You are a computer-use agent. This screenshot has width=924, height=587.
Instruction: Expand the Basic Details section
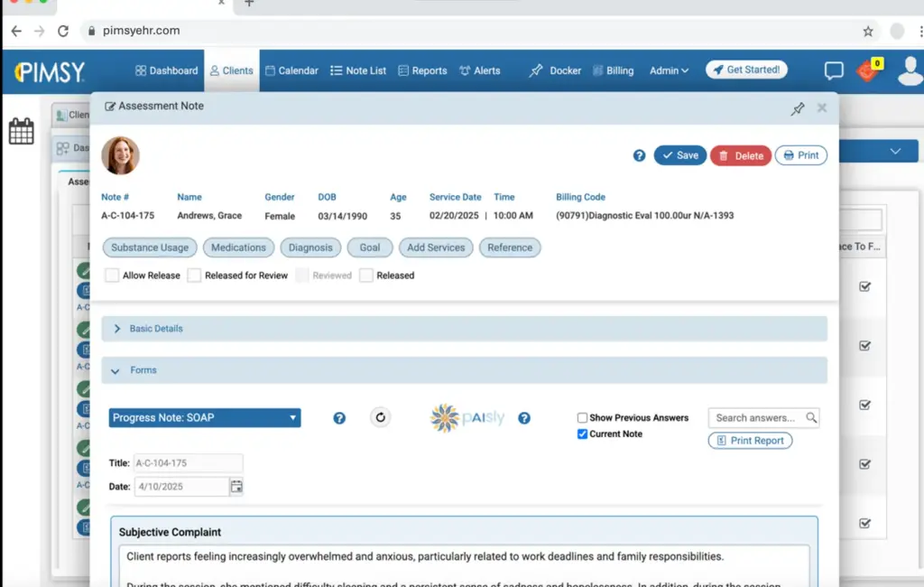coord(465,329)
